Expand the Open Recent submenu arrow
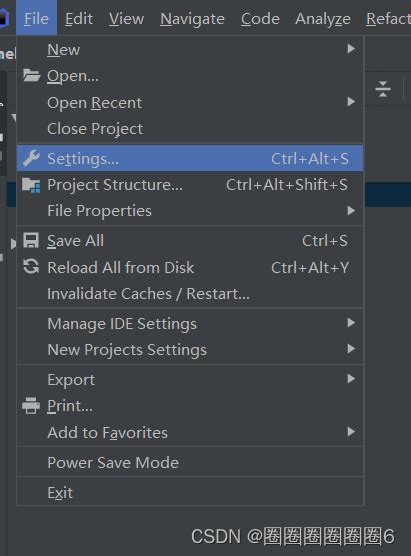 point(351,102)
